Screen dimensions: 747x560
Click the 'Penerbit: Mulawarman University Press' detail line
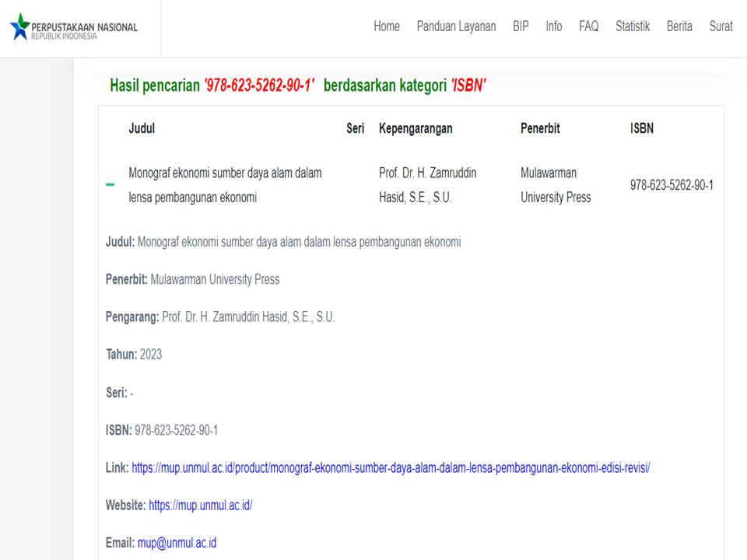click(x=192, y=279)
